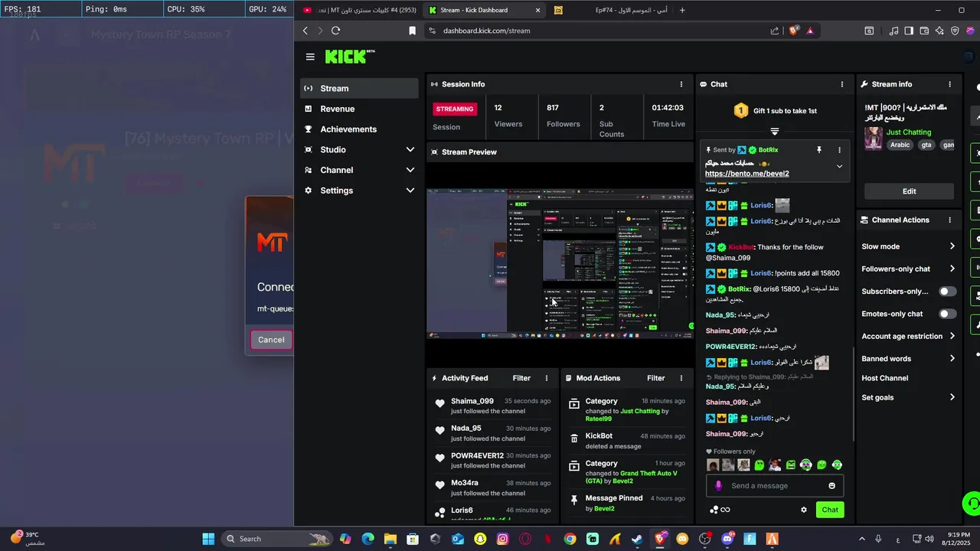Click the Windows Start button
The image size is (980, 551).
click(208, 539)
